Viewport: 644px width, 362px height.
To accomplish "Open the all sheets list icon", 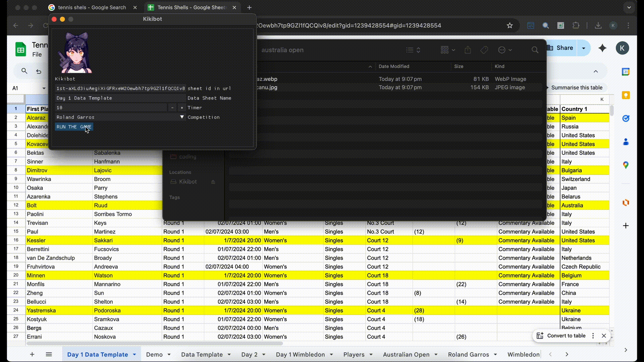I will click(x=49, y=354).
